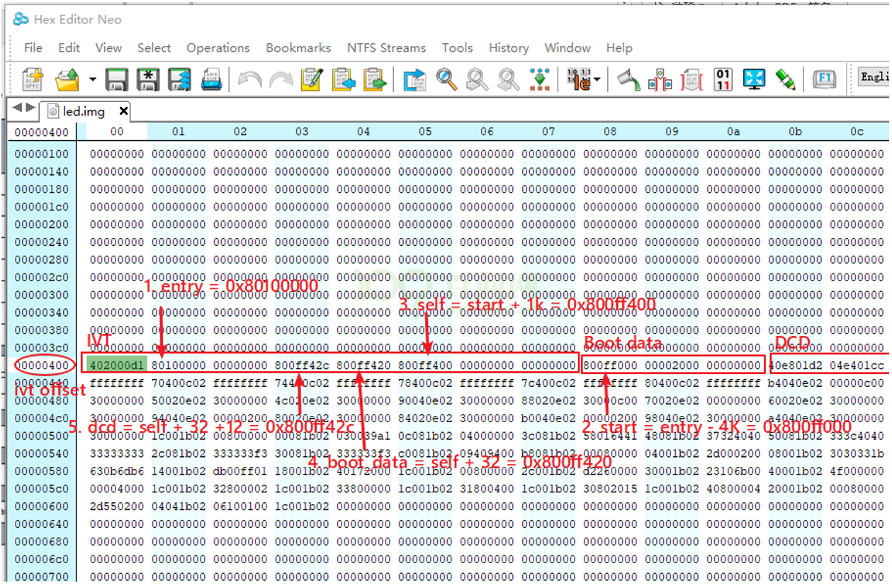Click the Find magnifying glass icon

click(x=446, y=79)
